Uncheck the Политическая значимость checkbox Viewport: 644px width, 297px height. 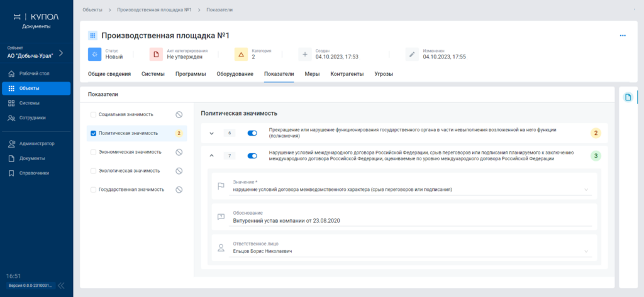pos(94,133)
